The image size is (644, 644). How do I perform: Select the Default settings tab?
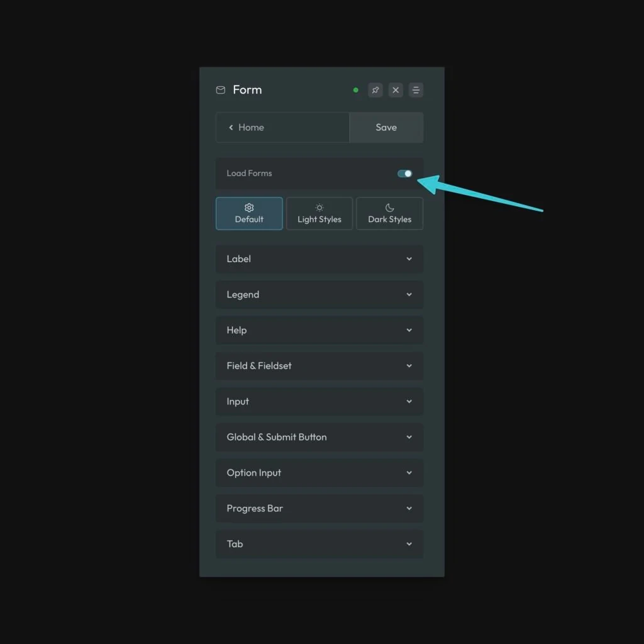tap(249, 213)
